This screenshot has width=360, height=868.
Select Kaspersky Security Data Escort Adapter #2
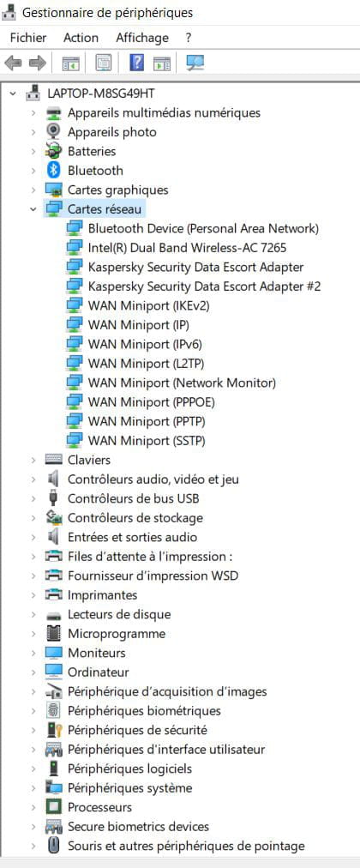[204, 286]
